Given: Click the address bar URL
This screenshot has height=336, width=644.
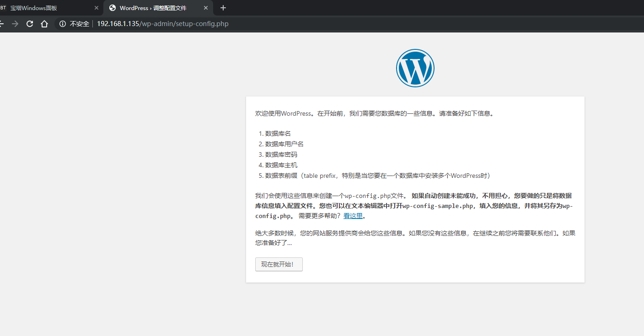Looking at the screenshot, I should pyautogui.click(x=162, y=24).
